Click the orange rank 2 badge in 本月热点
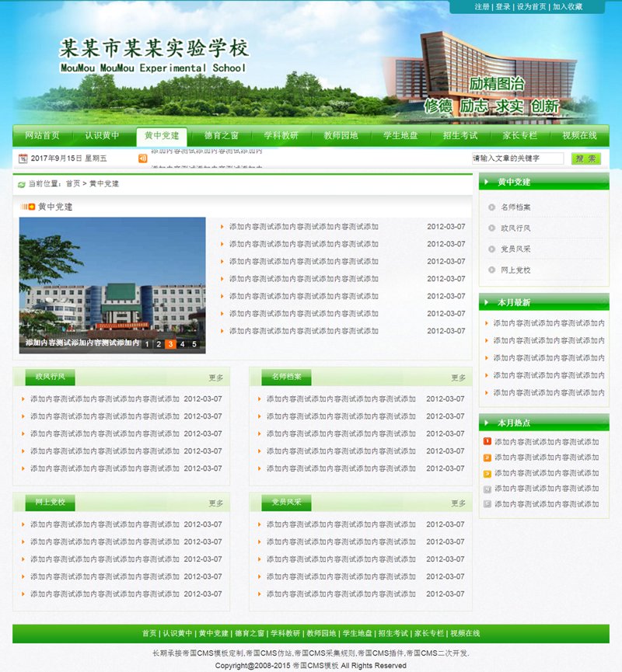Viewport: 622px width, 672px height. pyautogui.click(x=487, y=458)
